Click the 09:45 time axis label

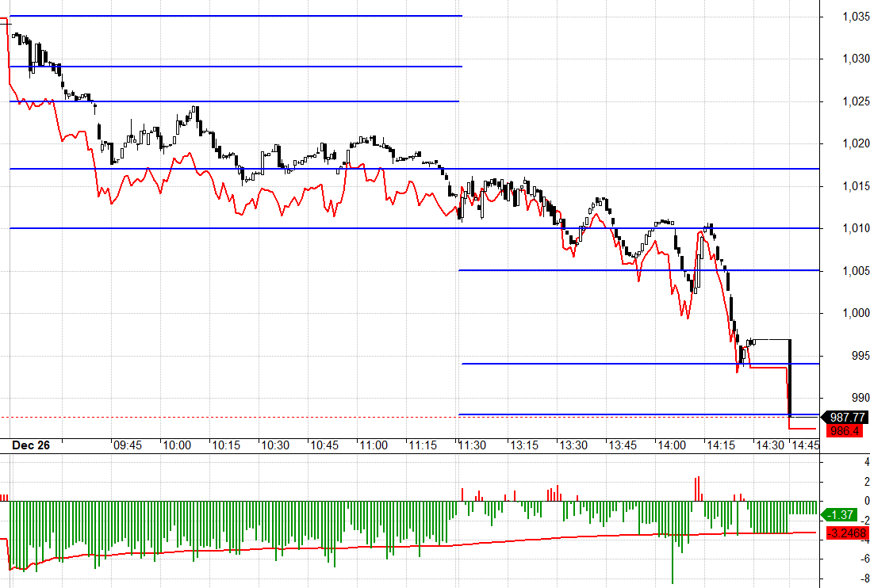tap(127, 446)
